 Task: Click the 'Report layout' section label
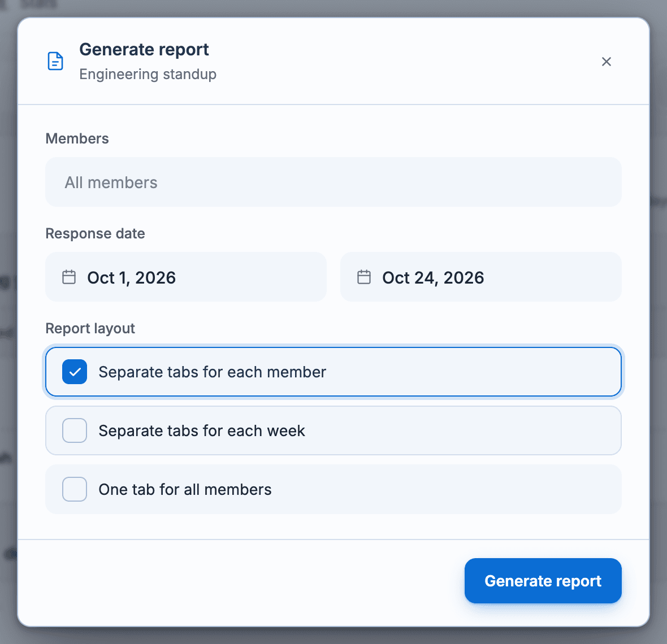90,328
